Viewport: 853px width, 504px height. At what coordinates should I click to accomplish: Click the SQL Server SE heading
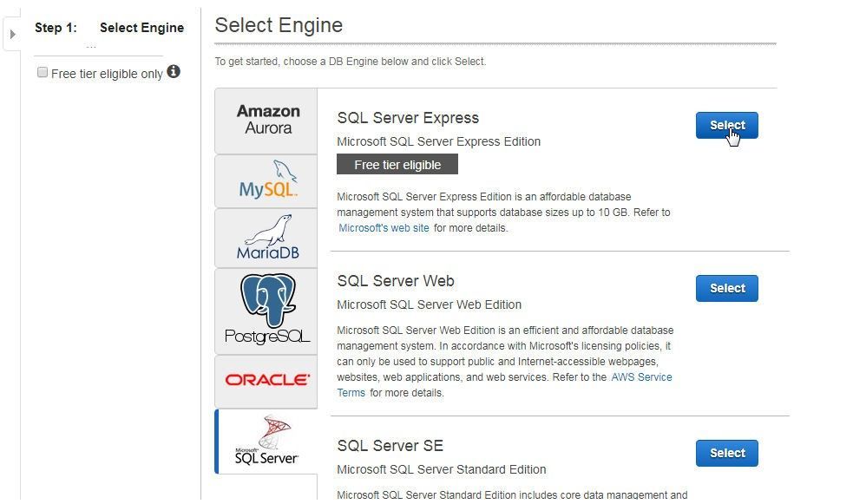click(x=390, y=446)
